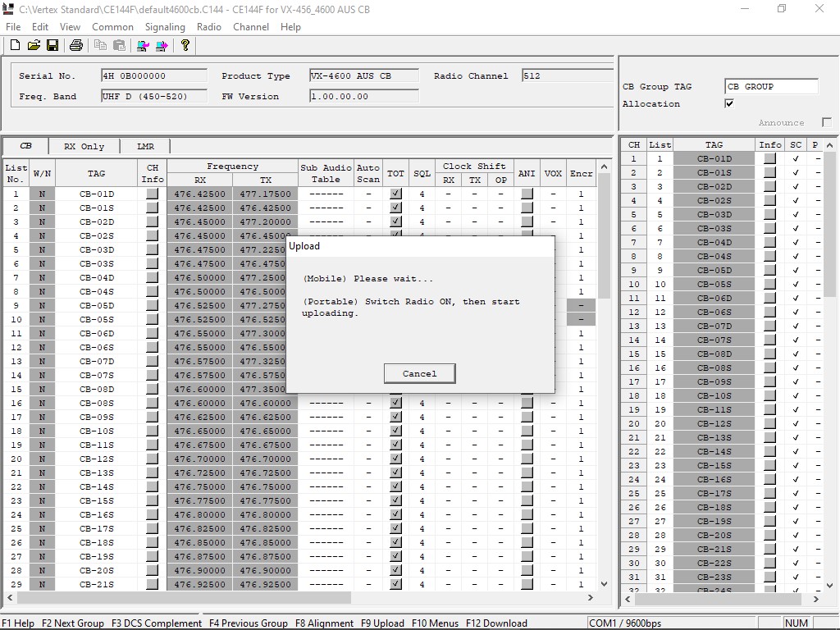Image resolution: width=840 pixels, height=630 pixels.
Task: Click F9 Upload in the status bar
Action: tap(382, 623)
